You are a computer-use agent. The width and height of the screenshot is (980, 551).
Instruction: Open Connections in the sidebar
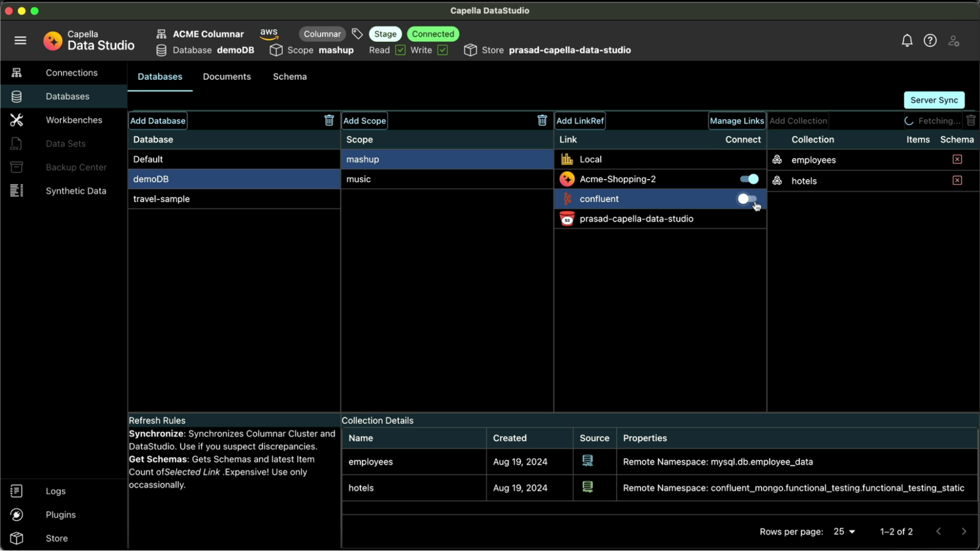[x=64, y=73]
